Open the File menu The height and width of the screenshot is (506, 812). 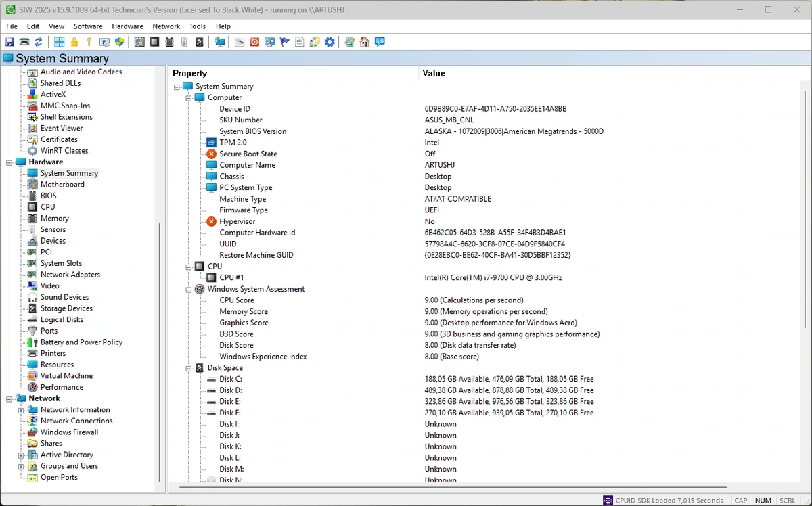tap(12, 26)
